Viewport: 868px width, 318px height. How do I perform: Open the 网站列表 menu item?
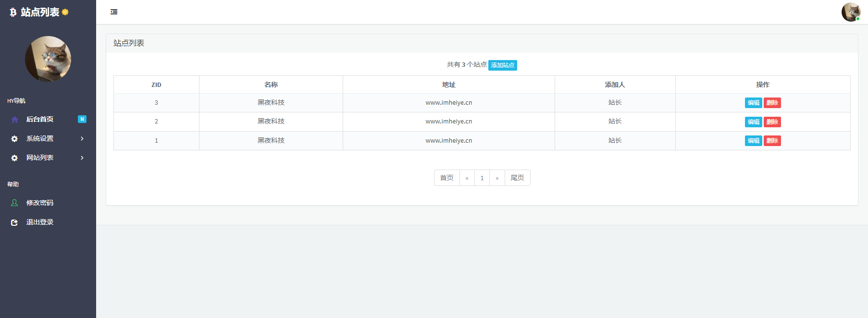(x=48, y=158)
